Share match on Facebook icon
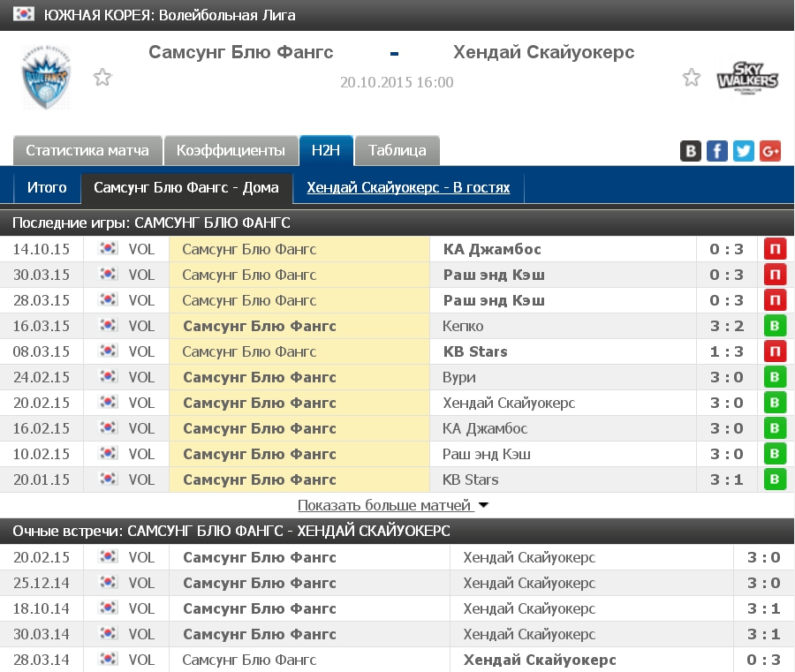 [x=717, y=151]
